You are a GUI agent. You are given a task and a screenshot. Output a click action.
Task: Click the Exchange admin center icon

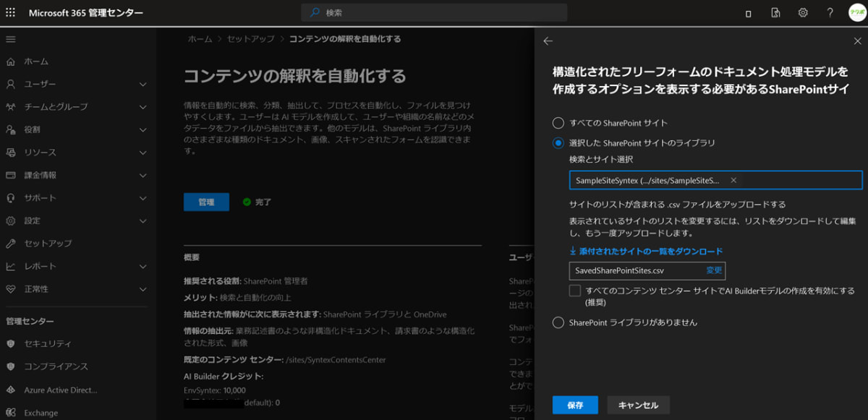pos(11,413)
